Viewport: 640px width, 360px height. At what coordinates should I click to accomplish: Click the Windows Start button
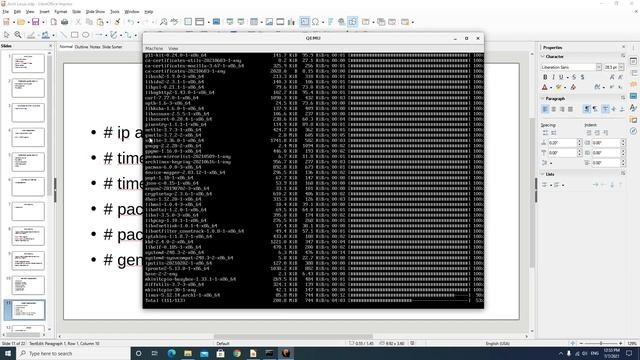point(8,353)
